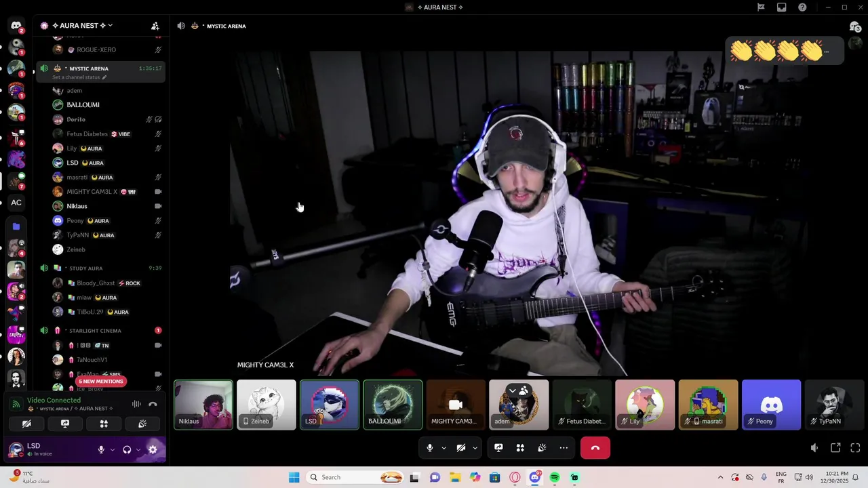
Task: Expand camera options in call control bar
Action: (475, 448)
